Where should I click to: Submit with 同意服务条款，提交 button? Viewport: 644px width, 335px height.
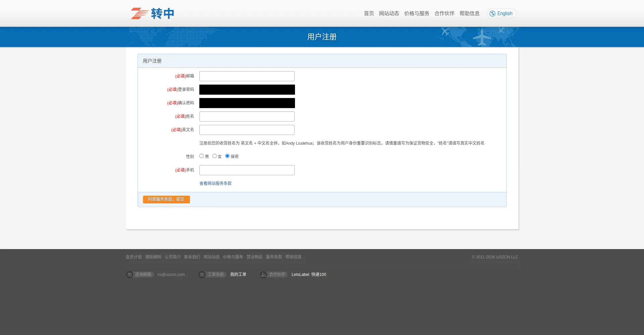click(166, 199)
